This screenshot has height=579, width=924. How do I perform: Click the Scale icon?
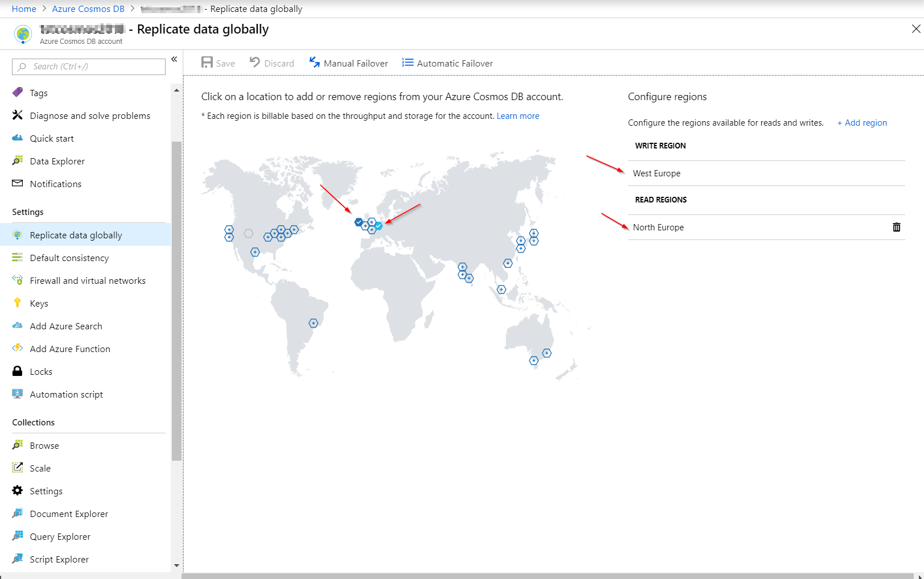18,468
